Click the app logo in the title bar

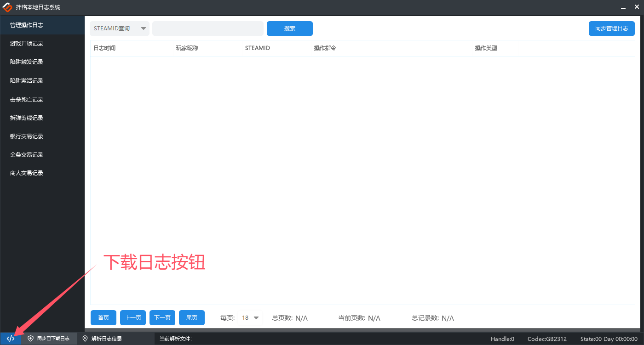[x=8, y=7]
